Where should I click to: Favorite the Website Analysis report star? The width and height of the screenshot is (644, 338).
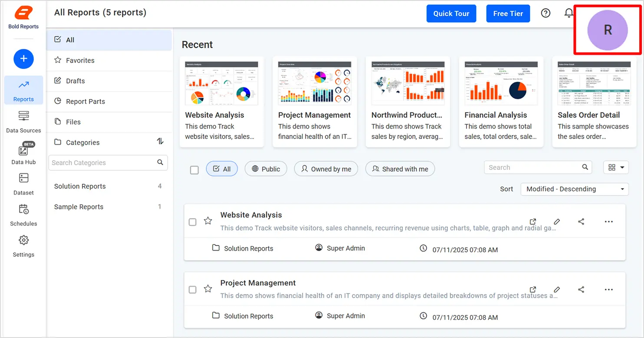tap(208, 221)
